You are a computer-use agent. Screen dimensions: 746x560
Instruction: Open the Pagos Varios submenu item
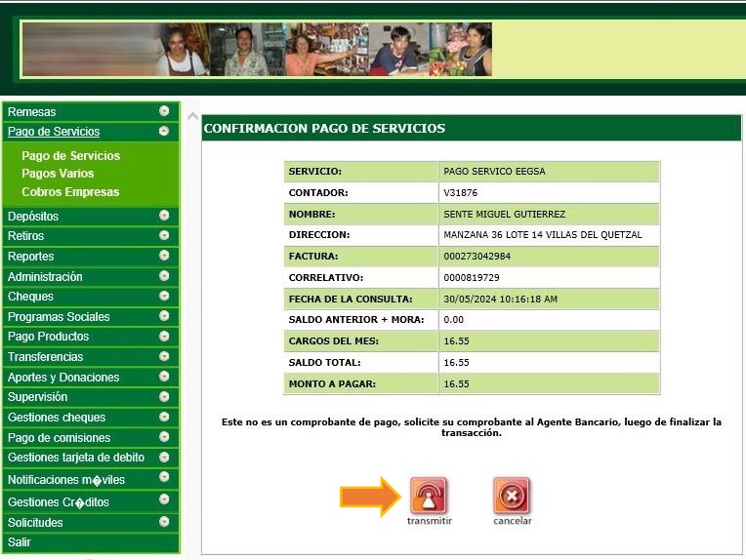coord(58,174)
